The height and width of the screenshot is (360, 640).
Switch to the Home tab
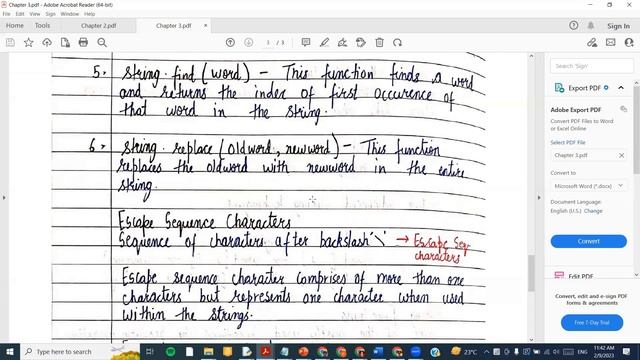coord(15,25)
